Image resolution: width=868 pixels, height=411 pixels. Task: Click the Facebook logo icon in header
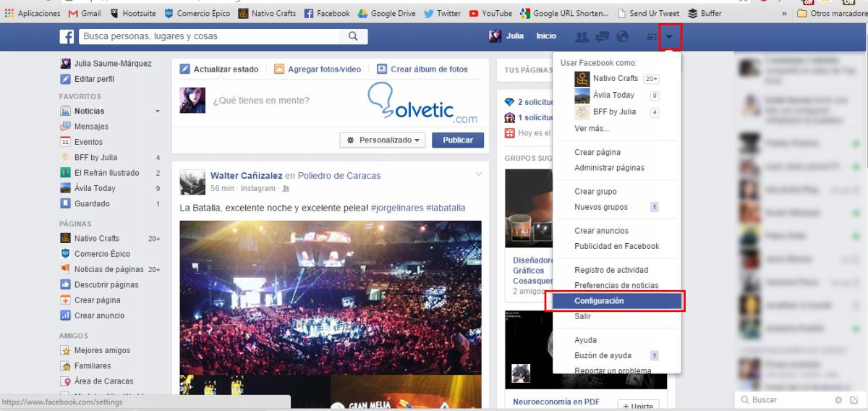click(67, 36)
